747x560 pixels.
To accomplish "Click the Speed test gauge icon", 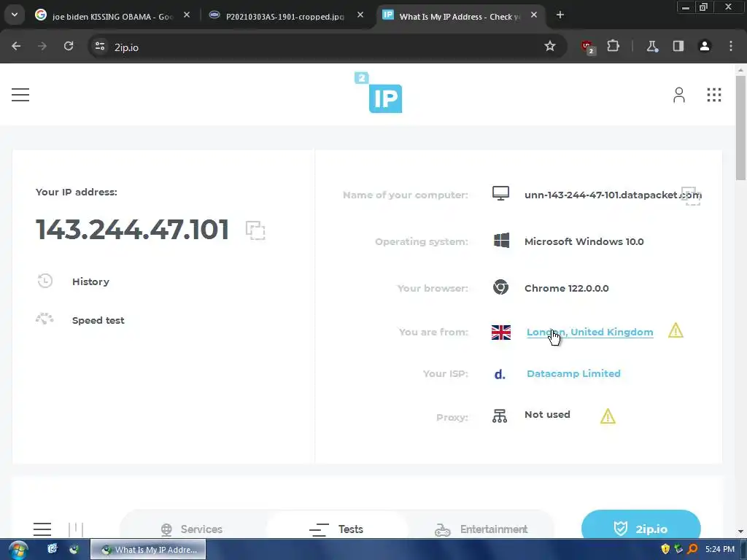I will point(44,319).
